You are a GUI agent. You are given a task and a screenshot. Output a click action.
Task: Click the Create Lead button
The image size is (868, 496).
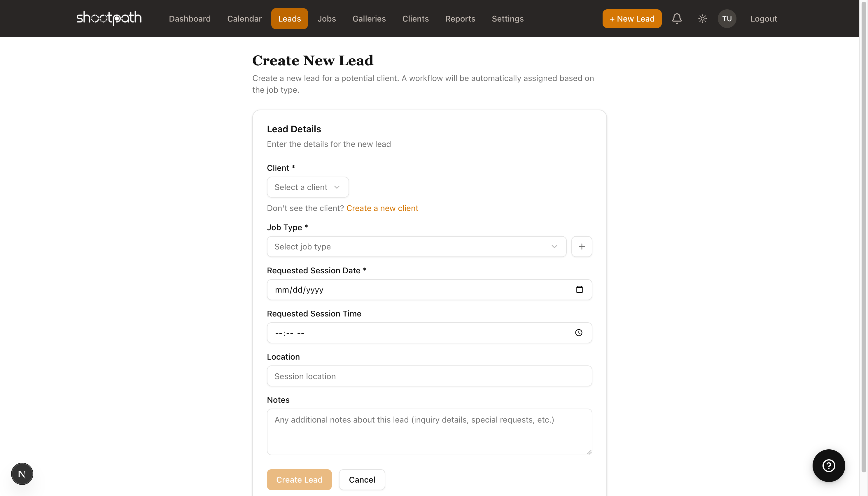(x=299, y=479)
